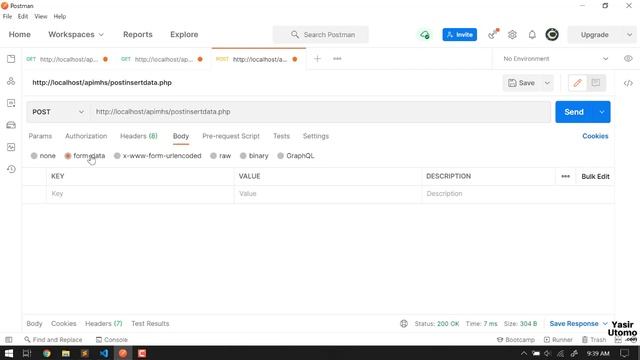Switch to the Tests tab

click(x=281, y=136)
